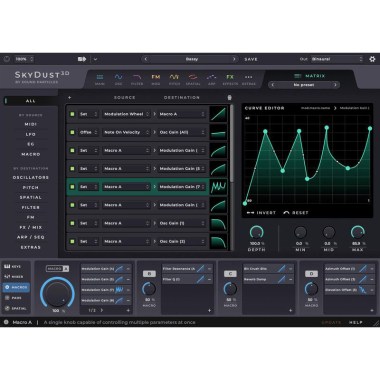Adjust the Depth knob
The width and height of the screenshot is (380, 380).
[256, 232]
